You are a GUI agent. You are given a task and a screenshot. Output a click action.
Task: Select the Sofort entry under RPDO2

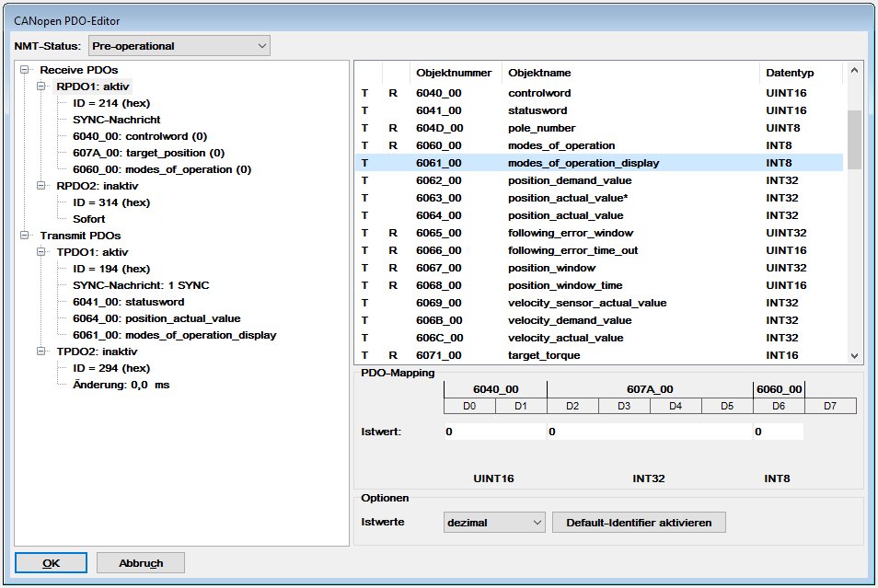pyautogui.click(x=89, y=219)
